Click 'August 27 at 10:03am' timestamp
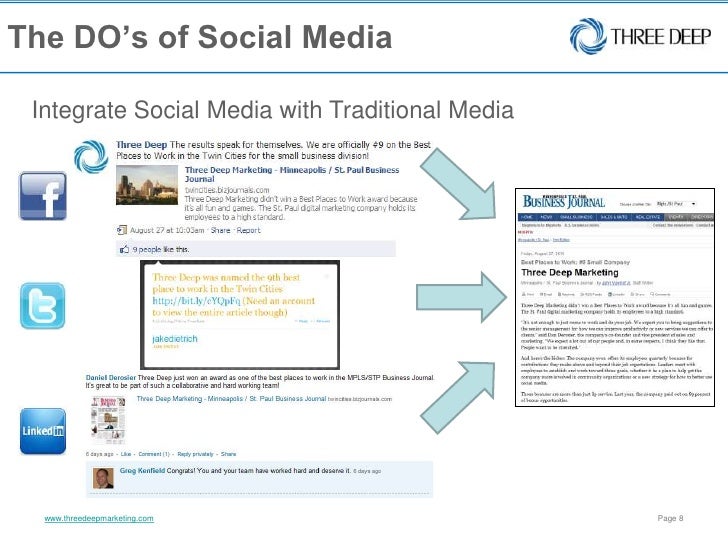The image size is (728, 546). tap(167, 230)
